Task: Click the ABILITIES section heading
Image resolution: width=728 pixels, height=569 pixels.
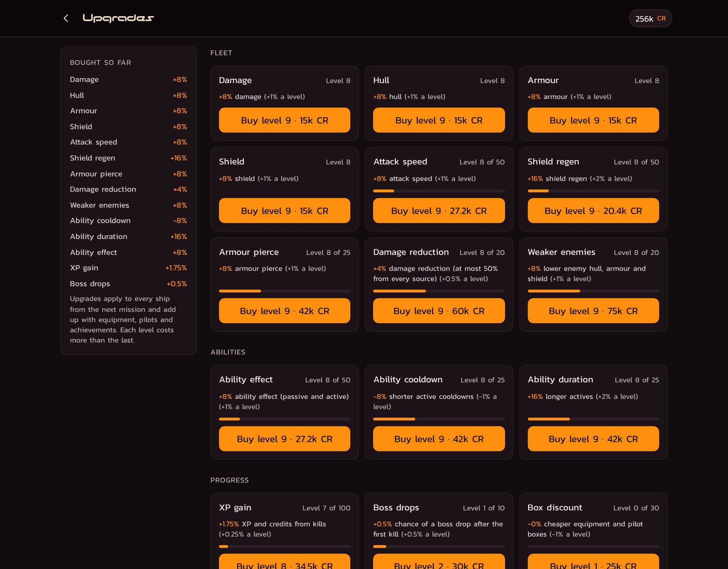Action: pos(228,352)
